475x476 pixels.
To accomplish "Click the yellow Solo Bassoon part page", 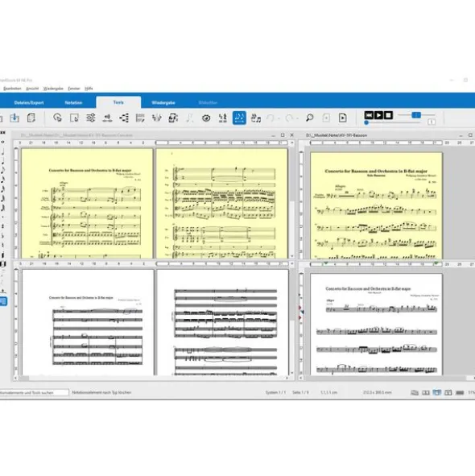I will 376,205.
